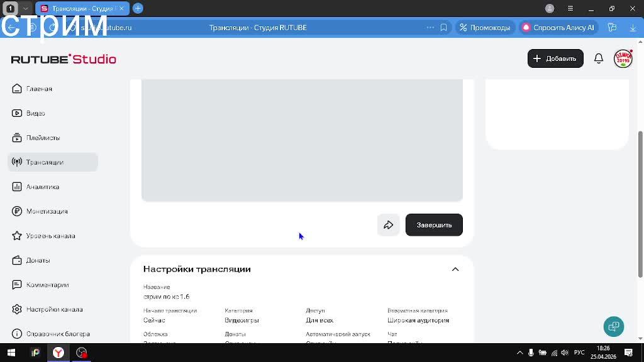The width and height of the screenshot is (644, 362).
Task: Click the comment icon beside Комментарии
Action: coord(17,285)
